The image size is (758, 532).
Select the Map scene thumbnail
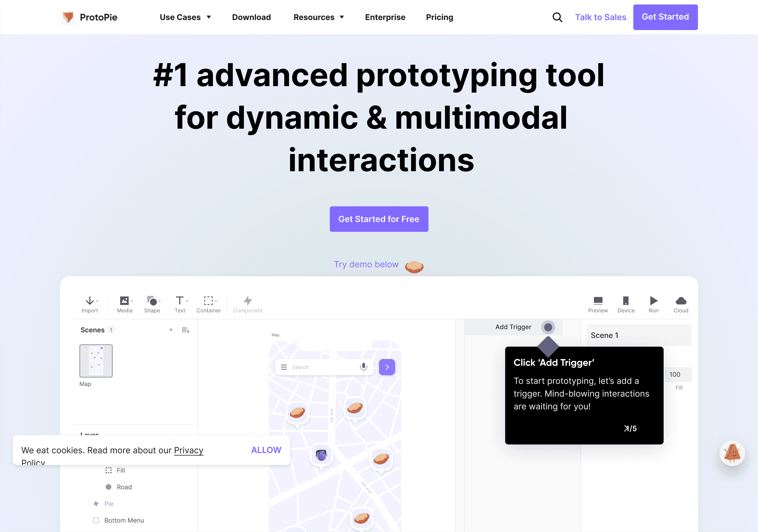[x=96, y=361]
